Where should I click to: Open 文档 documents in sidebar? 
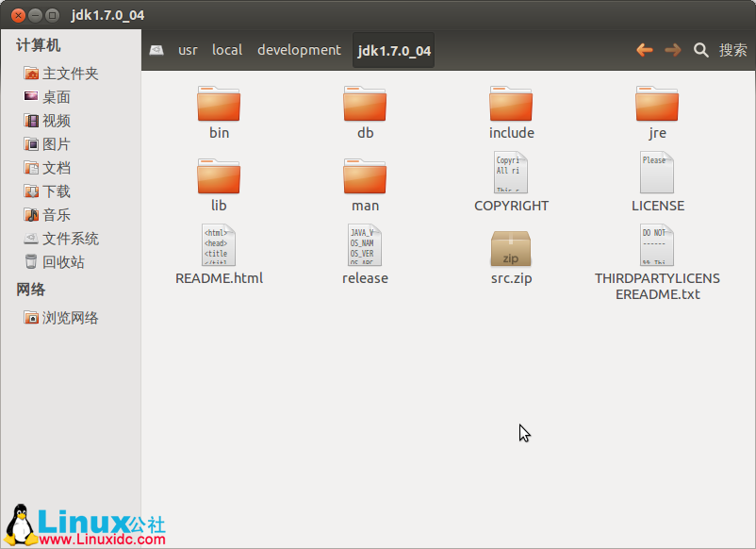pyautogui.click(x=47, y=168)
